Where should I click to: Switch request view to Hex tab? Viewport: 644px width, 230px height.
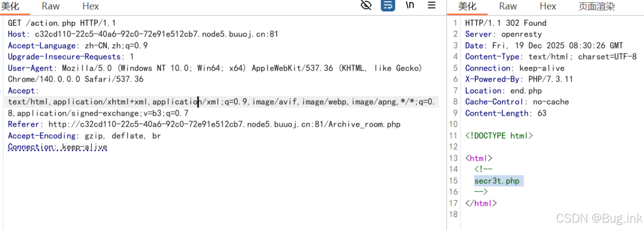[x=90, y=6]
